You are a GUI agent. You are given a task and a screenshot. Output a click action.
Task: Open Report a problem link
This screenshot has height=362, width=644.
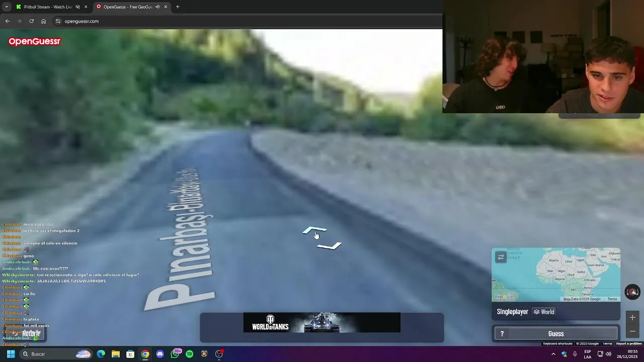(x=629, y=344)
